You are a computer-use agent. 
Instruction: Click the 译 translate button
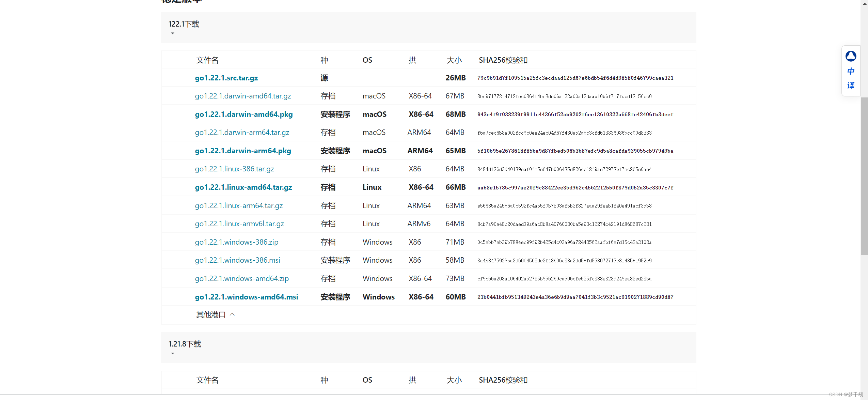pos(850,86)
